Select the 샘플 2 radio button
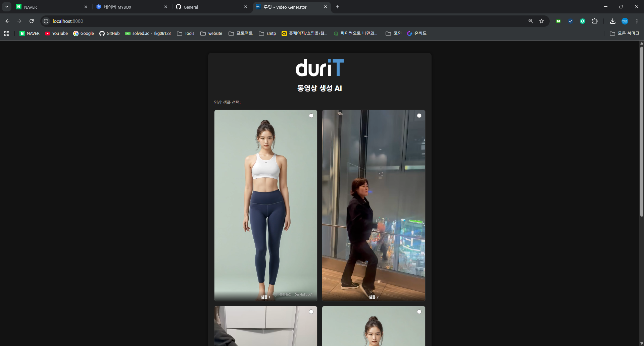The height and width of the screenshot is (346, 644). click(x=419, y=116)
